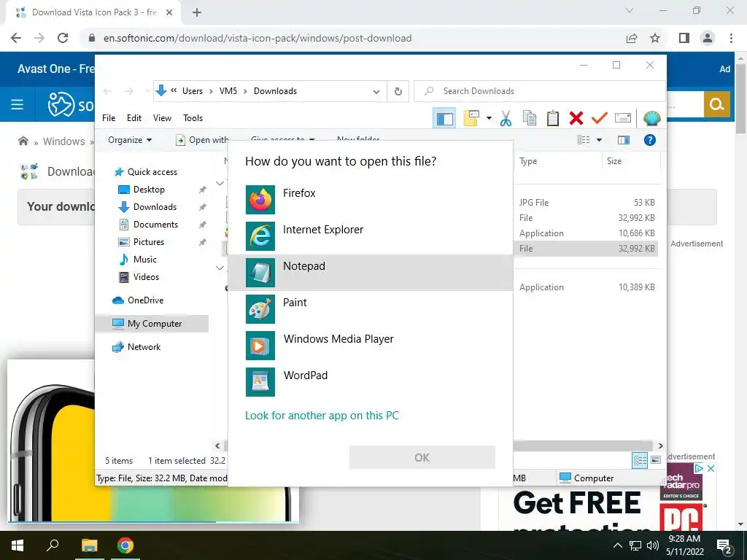Open the Tools menu in Explorer

pyautogui.click(x=193, y=118)
